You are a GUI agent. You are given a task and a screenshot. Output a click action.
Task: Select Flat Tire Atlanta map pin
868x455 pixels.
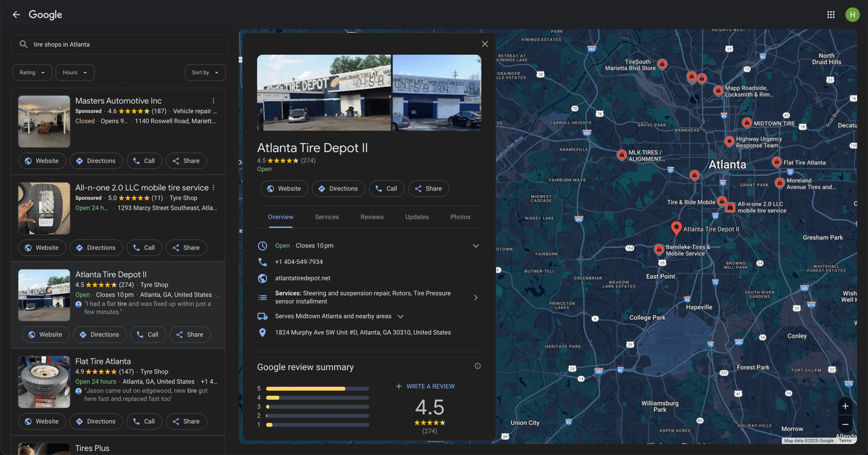[777, 162]
